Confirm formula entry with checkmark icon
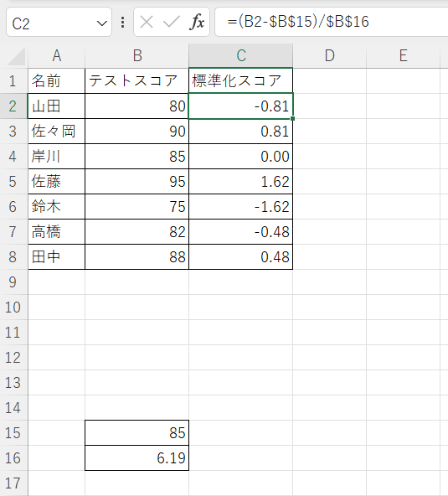 pyautogui.click(x=171, y=22)
